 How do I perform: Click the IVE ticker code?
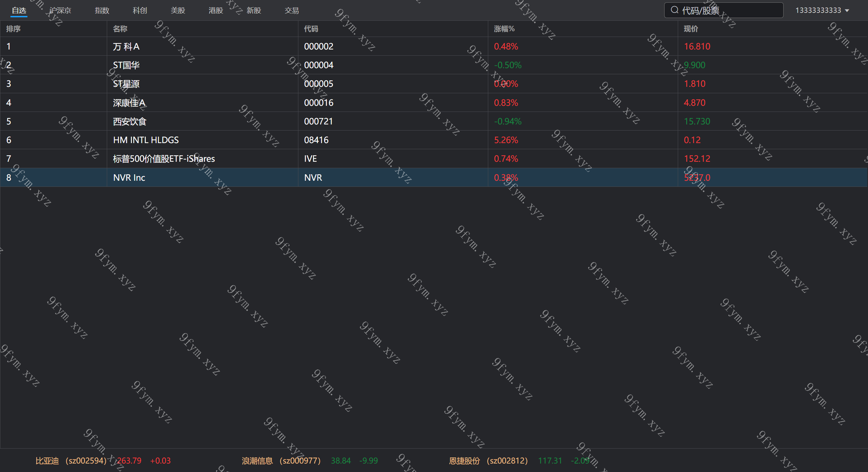click(x=311, y=159)
